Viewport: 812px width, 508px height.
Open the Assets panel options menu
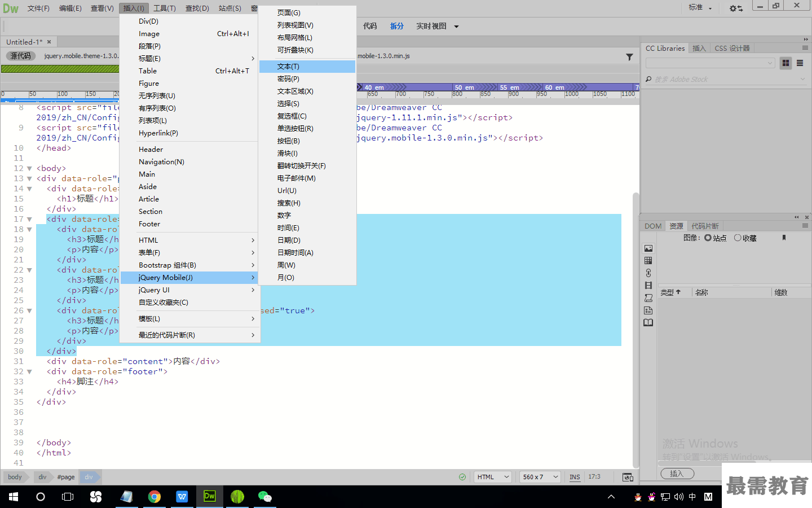[x=805, y=225]
